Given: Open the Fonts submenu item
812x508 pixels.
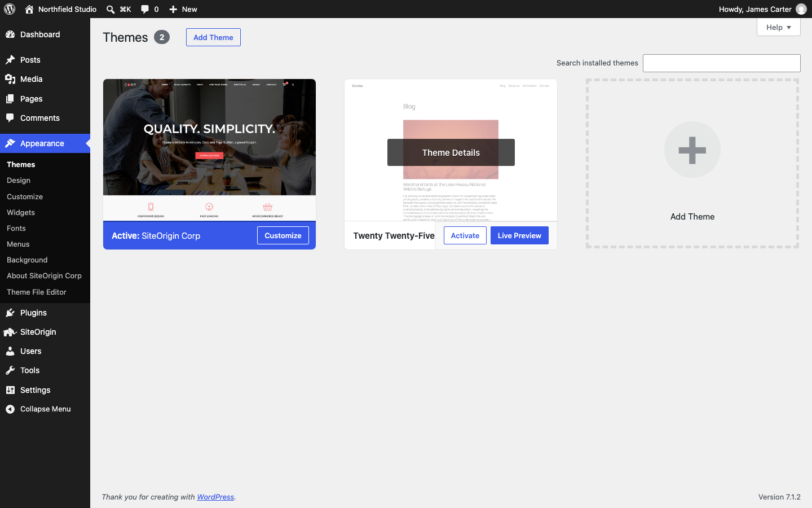Looking at the screenshot, I should (16, 228).
